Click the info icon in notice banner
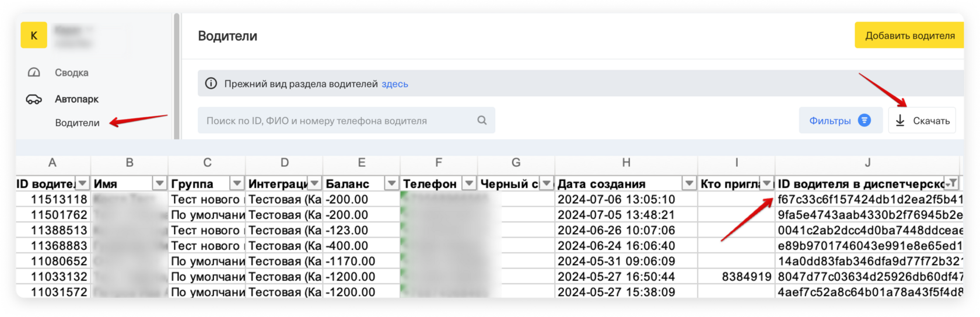 pyautogui.click(x=211, y=84)
